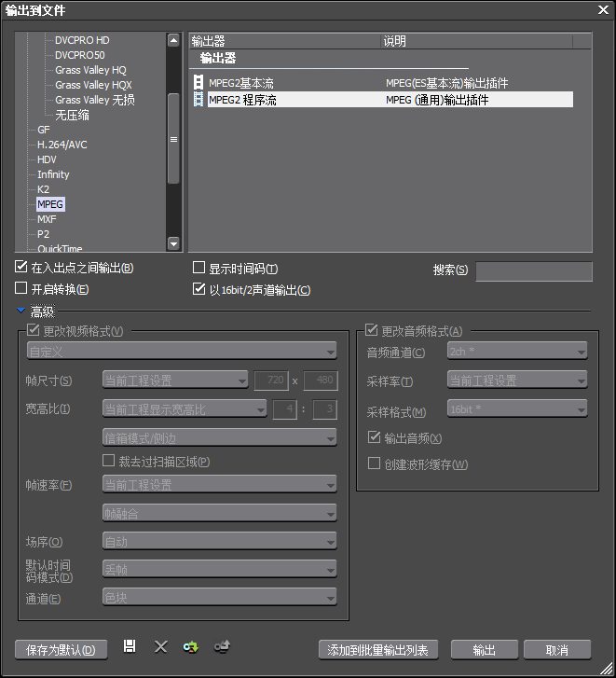Click the 搜索 search input field
The image size is (616, 678).
[533, 271]
